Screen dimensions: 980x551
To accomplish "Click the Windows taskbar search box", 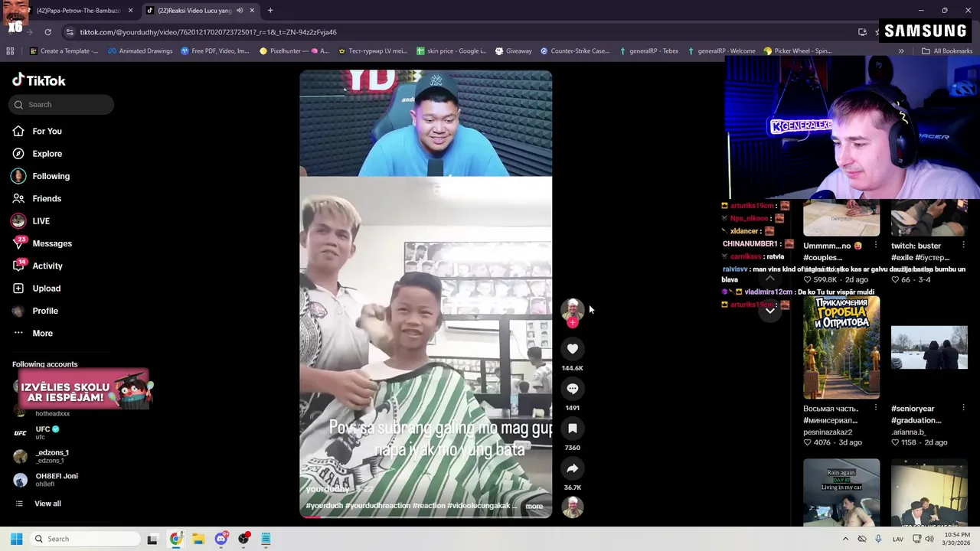I will point(84,539).
